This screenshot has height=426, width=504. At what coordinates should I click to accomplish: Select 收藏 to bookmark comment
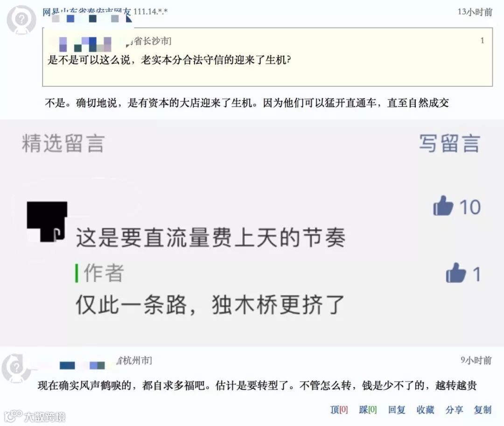pos(425,410)
